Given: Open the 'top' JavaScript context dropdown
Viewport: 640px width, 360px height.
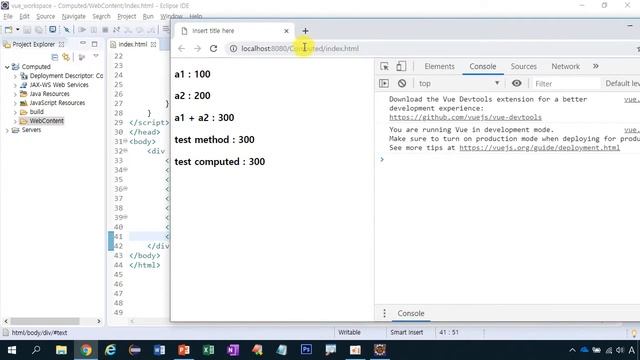Looking at the screenshot, I should [459, 83].
